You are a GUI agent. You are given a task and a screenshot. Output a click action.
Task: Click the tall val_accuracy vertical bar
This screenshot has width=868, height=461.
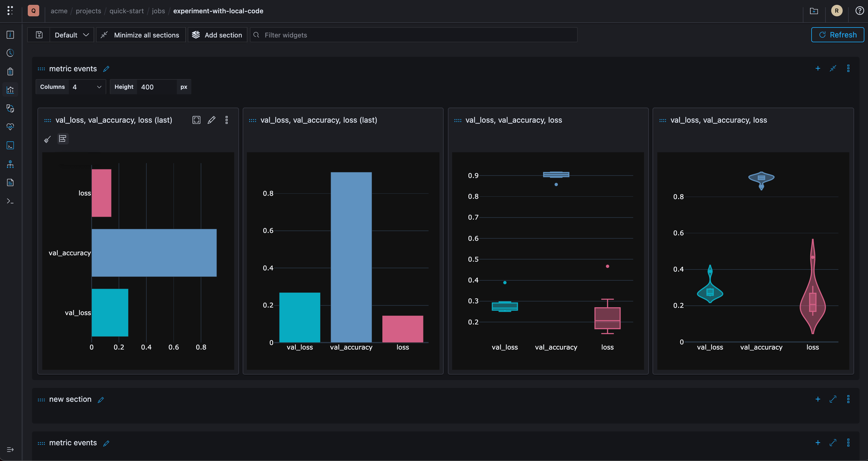tap(351, 257)
